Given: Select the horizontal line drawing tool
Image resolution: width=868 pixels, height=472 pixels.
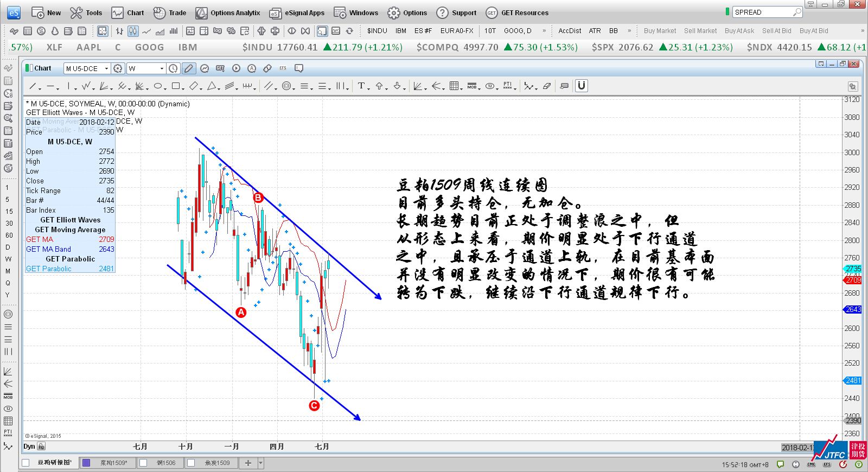Looking at the screenshot, I should 50,86.
